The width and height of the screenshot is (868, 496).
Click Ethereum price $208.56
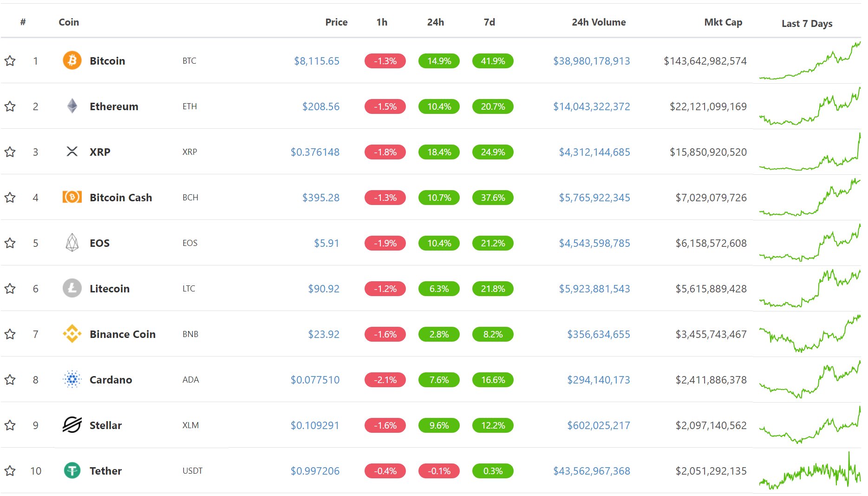pos(321,106)
